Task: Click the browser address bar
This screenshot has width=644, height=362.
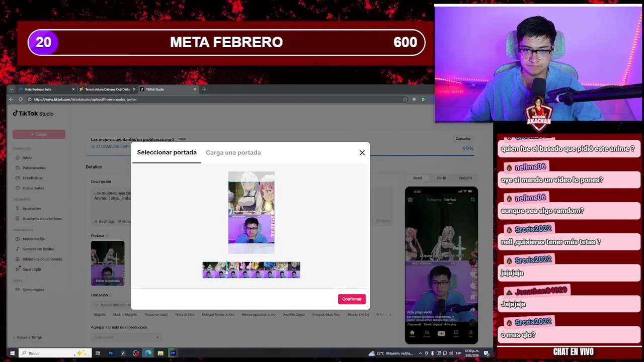Action: pyautogui.click(x=216, y=100)
